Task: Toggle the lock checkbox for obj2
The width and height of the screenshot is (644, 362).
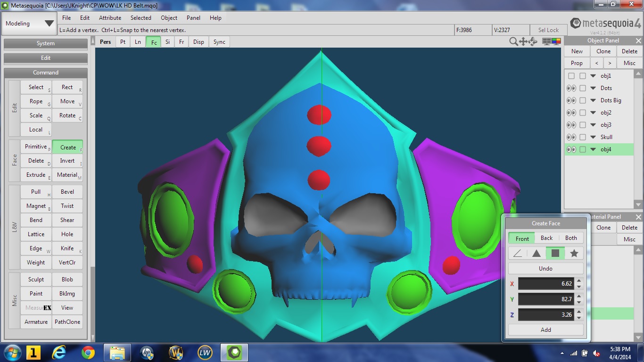Action: click(583, 113)
